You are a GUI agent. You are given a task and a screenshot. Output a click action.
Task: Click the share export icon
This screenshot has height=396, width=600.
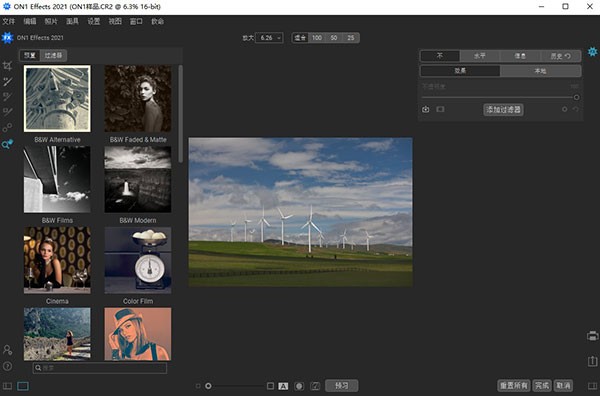[x=592, y=361]
